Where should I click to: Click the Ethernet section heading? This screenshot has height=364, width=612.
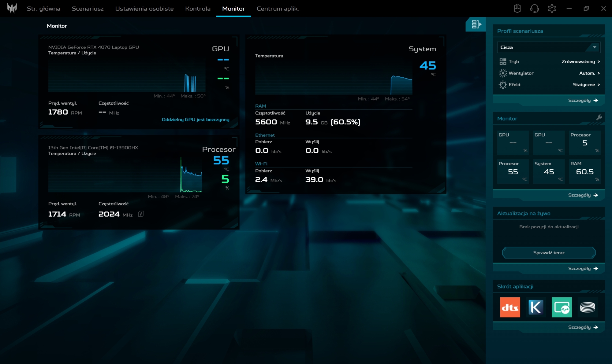click(265, 135)
